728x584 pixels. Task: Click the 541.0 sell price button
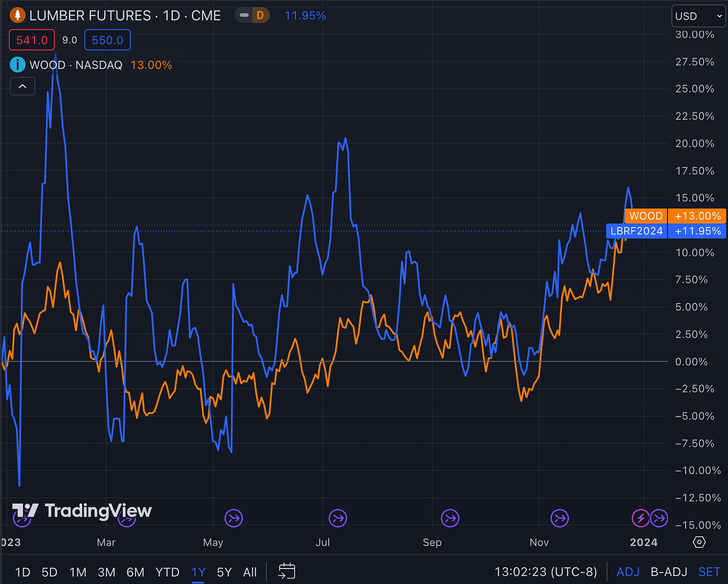point(32,40)
